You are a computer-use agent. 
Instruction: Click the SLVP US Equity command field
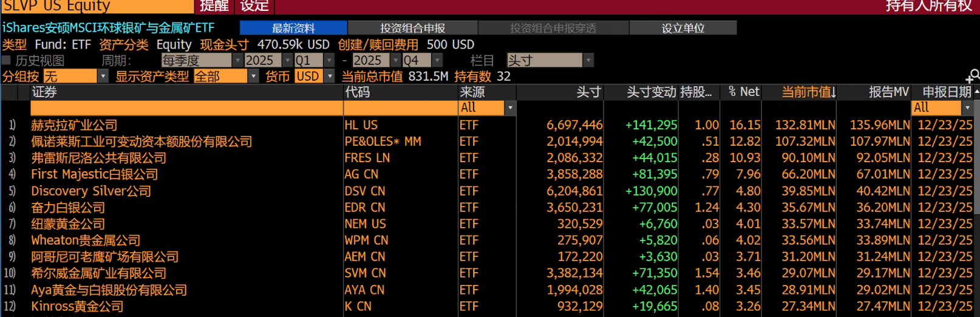click(97, 6)
